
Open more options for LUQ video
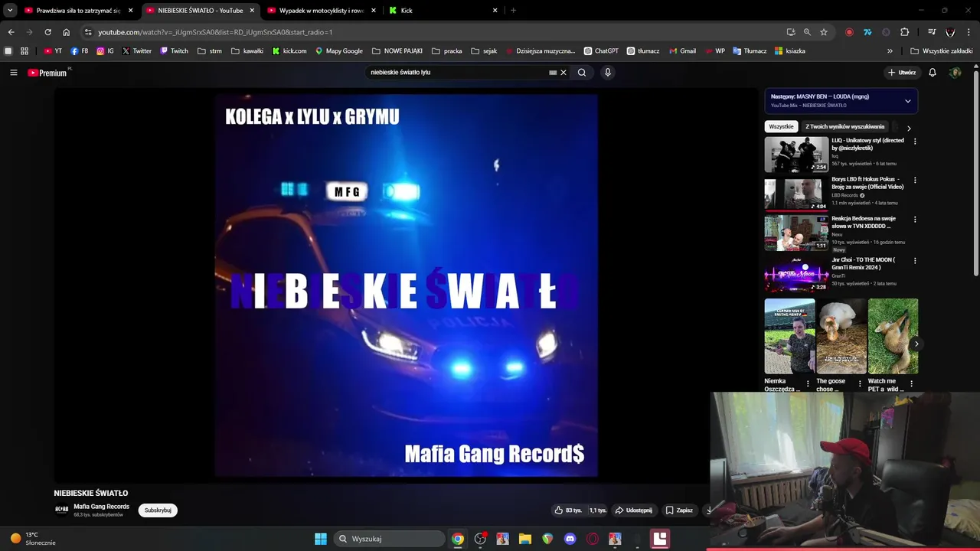pos(915,142)
